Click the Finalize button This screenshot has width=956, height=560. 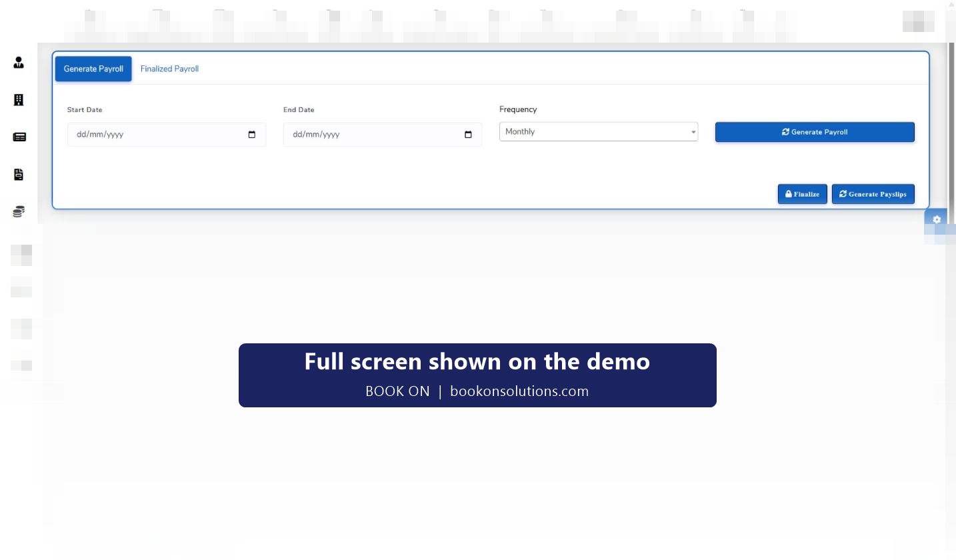[803, 194]
